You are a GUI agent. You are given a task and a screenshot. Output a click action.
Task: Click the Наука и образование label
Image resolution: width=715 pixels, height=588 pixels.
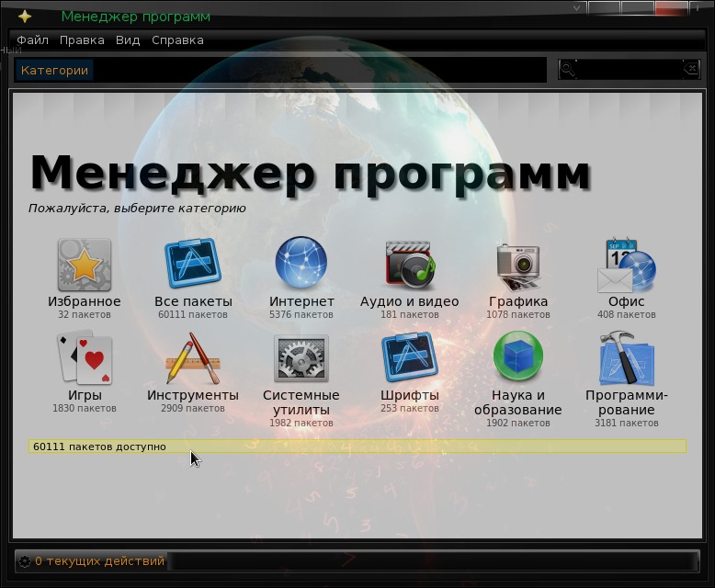tap(518, 402)
